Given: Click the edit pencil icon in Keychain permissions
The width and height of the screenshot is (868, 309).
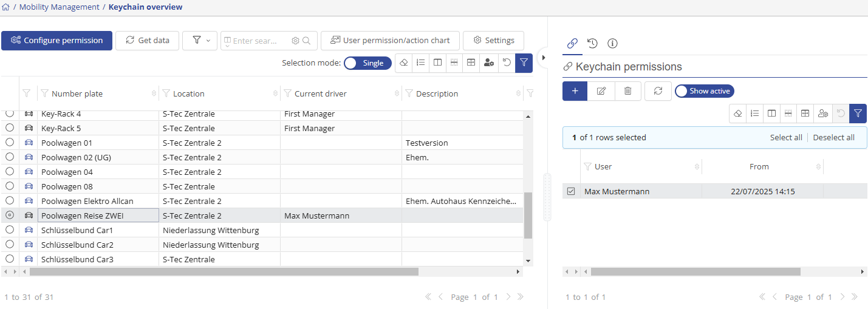Looking at the screenshot, I should coord(601,91).
